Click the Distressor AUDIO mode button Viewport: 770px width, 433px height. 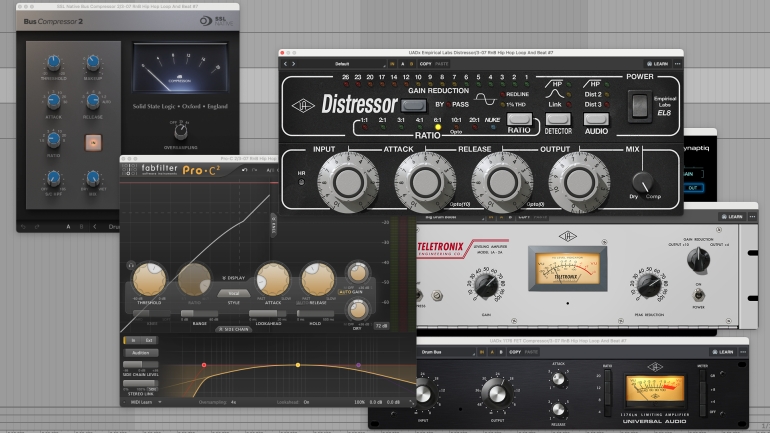[x=596, y=119]
